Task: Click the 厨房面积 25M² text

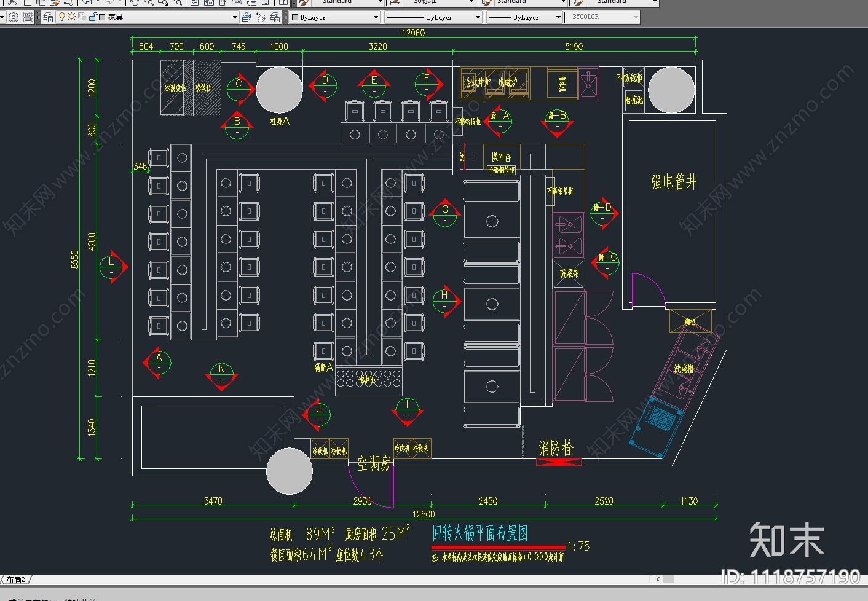Action: click(x=377, y=533)
